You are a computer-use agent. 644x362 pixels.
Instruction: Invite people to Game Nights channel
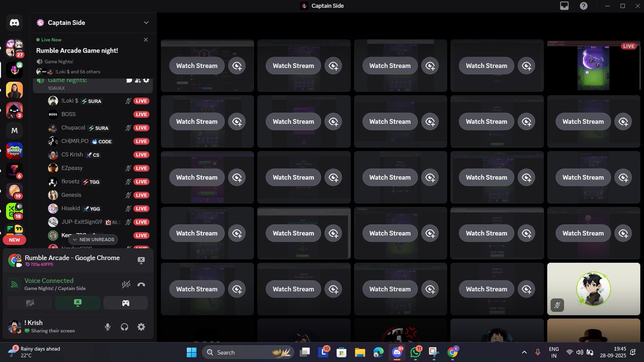(x=138, y=80)
